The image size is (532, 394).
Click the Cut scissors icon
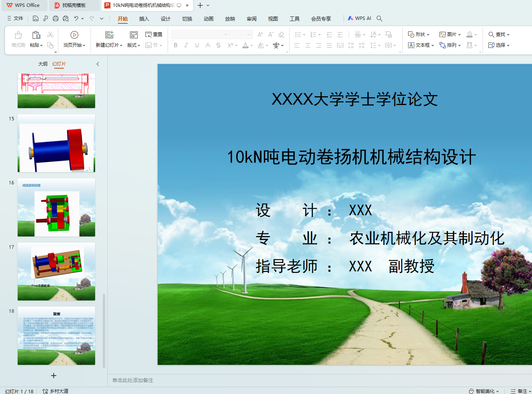pos(50,34)
